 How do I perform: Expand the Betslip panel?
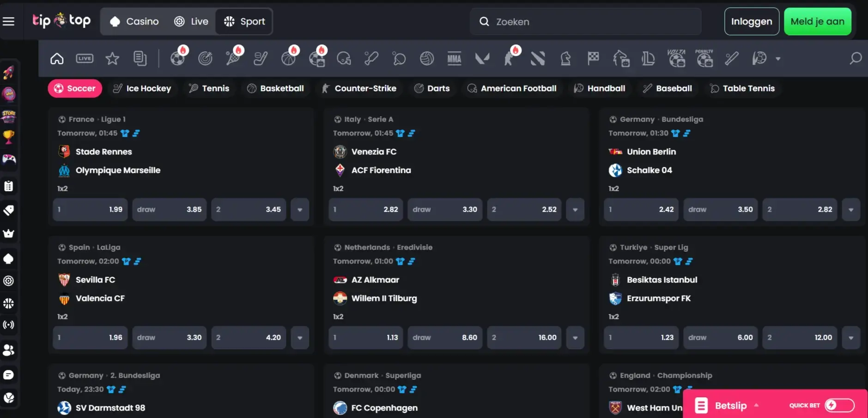pyautogui.click(x=728, y=406)
